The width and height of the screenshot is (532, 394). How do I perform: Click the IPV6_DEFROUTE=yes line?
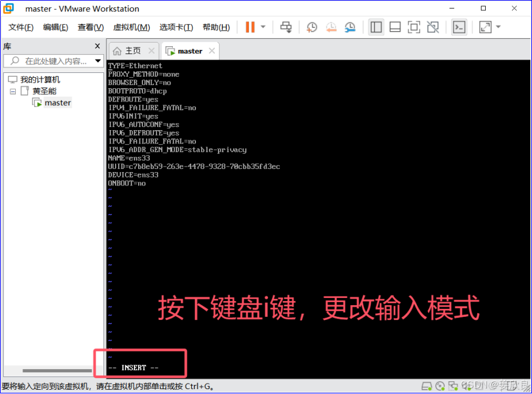point(144,133)
